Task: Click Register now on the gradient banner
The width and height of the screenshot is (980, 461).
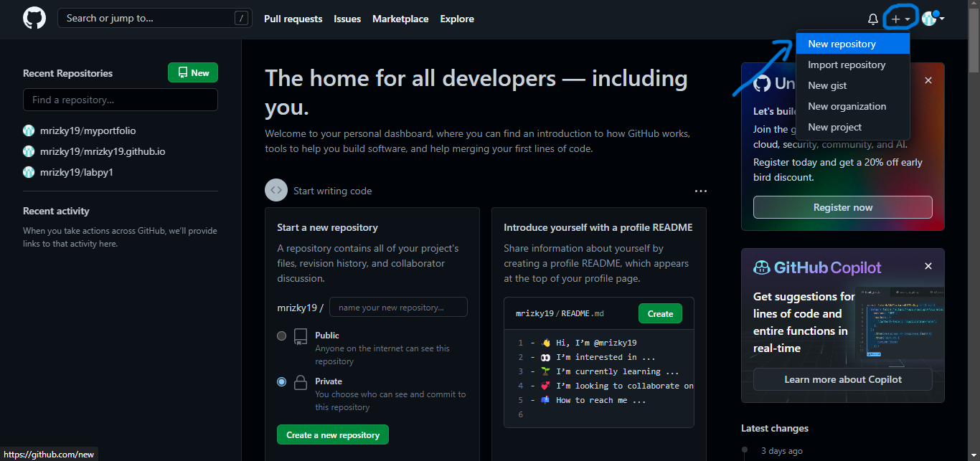Action: tap(842, 207)
